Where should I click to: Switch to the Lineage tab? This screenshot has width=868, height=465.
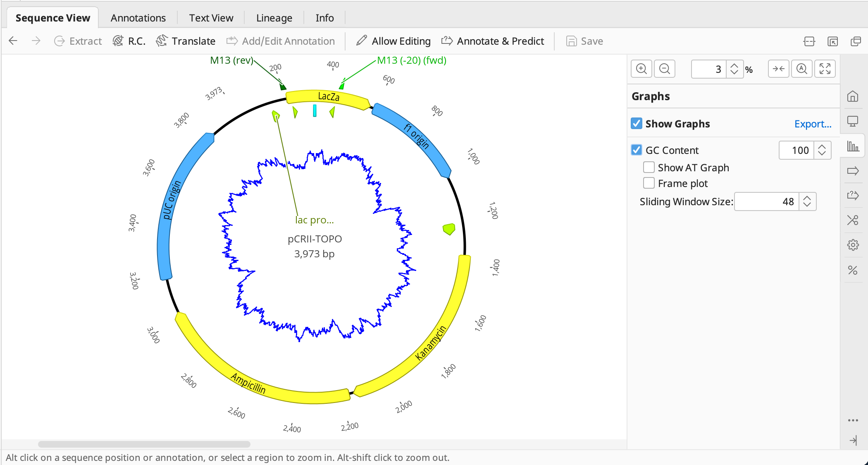coord(274,18)
